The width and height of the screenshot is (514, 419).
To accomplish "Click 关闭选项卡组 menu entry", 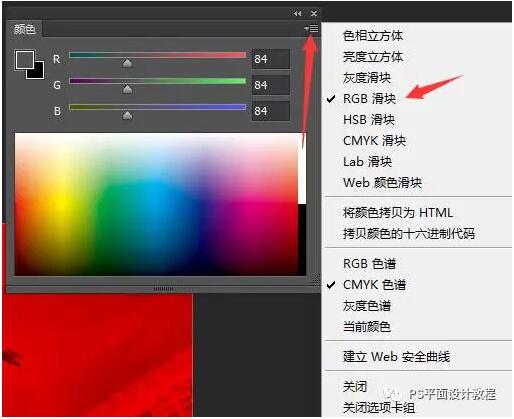I will pos(379,407).
